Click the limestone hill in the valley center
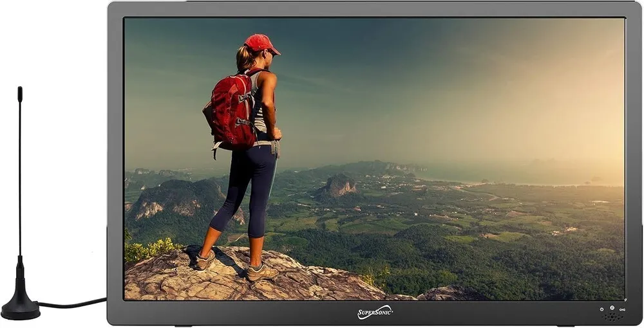 click(x=338, y=185)
